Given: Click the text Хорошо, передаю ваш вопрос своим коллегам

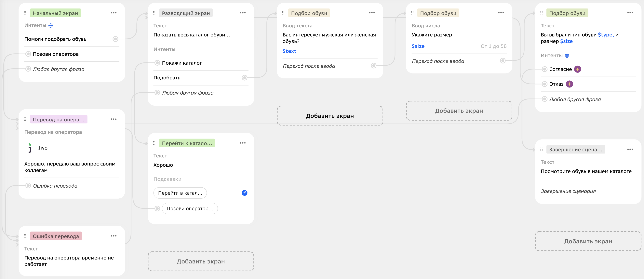Looking at the screenshot, I should pyautogui.click(x=70, y=167).
